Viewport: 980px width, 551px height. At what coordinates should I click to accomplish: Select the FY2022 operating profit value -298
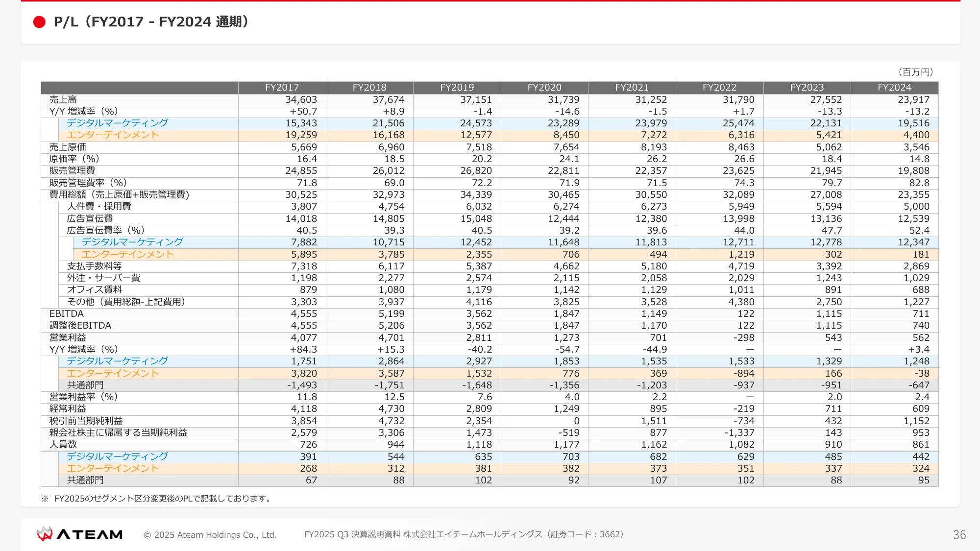pyautogui.click(x=743, y=337)
